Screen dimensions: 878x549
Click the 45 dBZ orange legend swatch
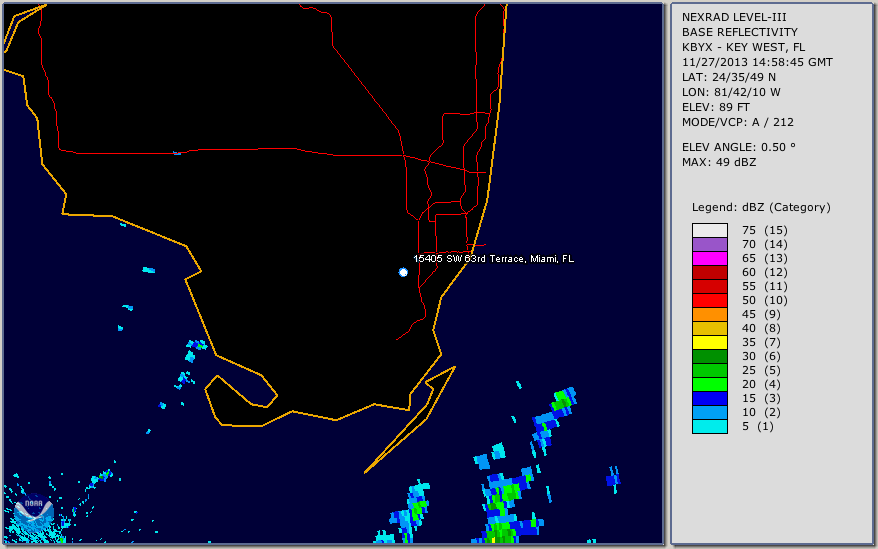tap(709, 314)
